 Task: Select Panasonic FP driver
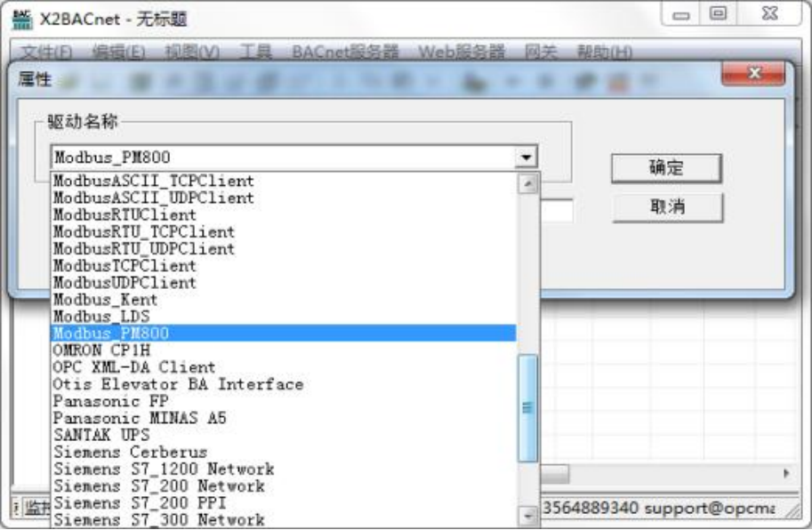284,401
